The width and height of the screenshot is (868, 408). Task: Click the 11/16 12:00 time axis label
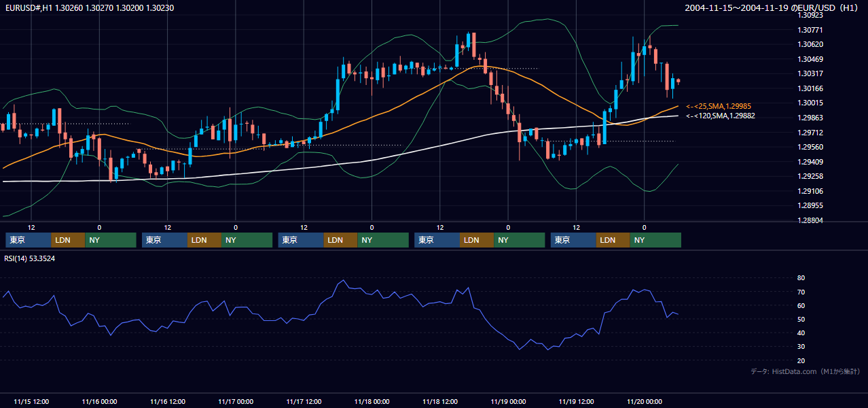(x=167, y=401)
